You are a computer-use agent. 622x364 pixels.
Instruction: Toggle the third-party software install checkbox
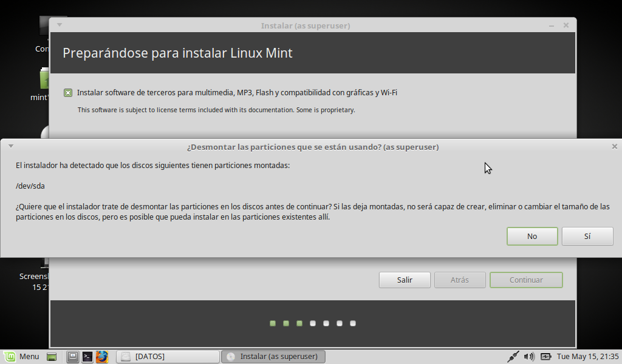[x=68, y=93]
